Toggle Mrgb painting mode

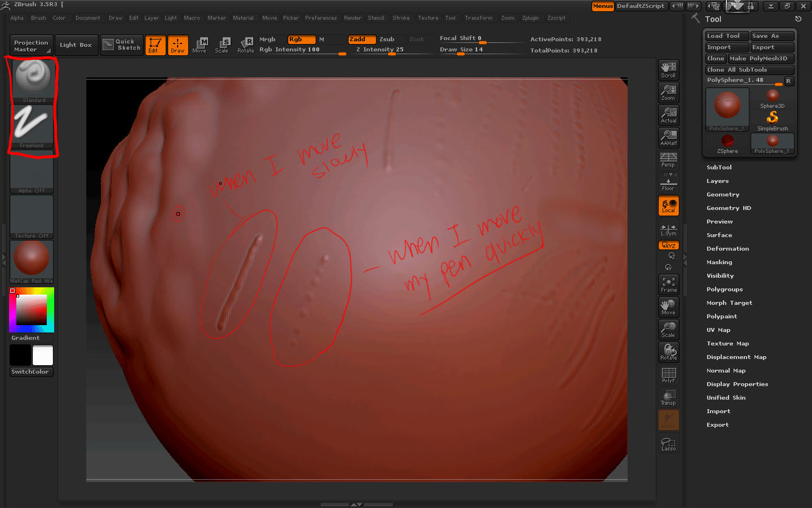click(269, 39)
